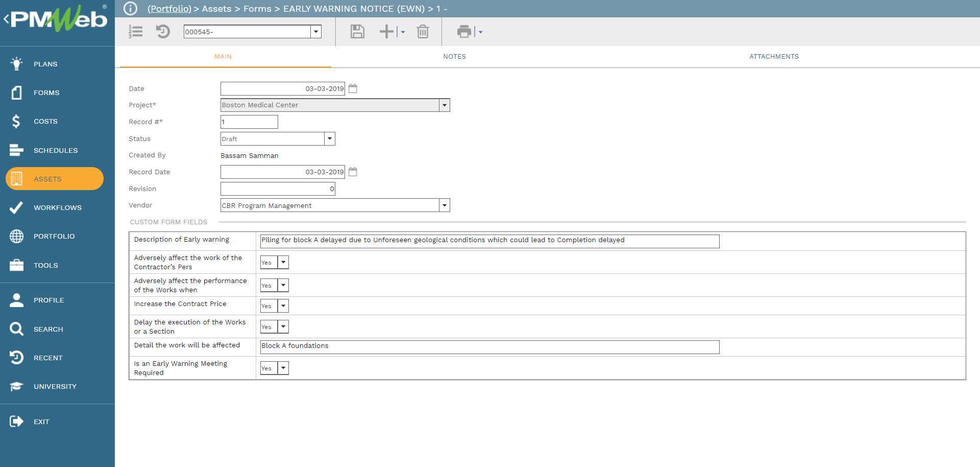Click the Date input field

point(283,88)
